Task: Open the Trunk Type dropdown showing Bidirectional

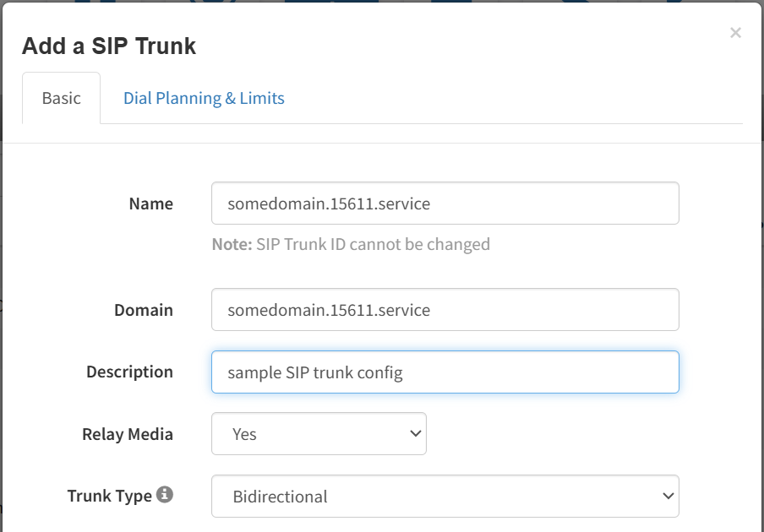Action: click(x=445, y=496)
